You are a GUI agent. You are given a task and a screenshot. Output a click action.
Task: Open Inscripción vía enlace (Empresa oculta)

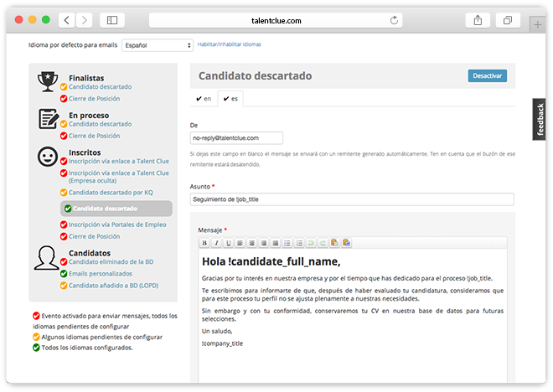(x=119, y=177)
